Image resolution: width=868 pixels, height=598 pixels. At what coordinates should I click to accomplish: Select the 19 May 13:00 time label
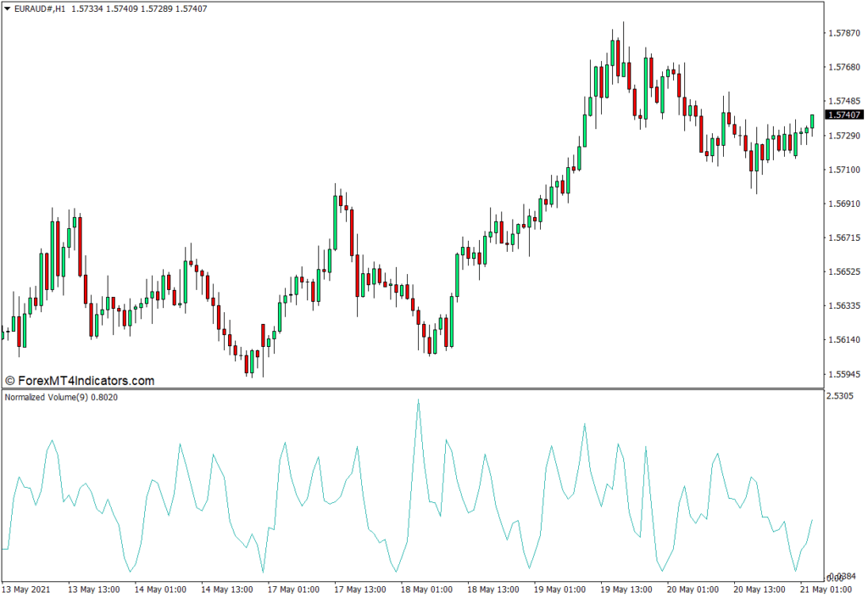coord(626,589)
